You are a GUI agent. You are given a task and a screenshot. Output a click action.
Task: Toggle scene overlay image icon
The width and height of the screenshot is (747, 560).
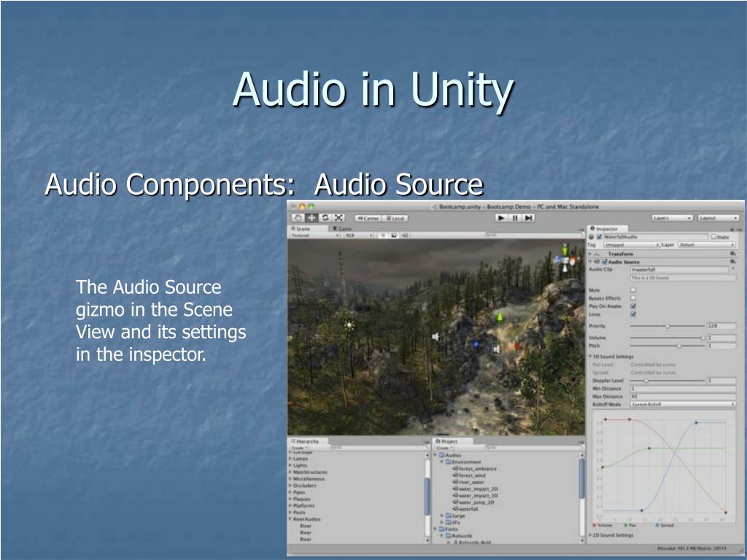(394, 236)
